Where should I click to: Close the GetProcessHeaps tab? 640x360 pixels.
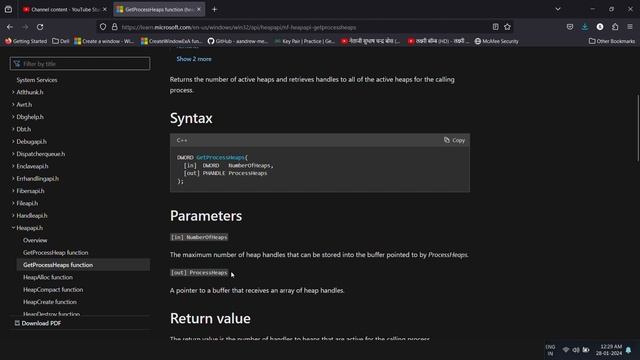pyautogui.click(x=199, y=9)
